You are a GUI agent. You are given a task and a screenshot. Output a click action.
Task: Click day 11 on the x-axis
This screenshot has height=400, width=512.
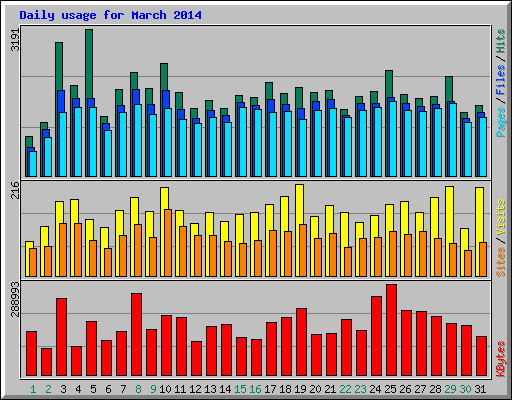pyautogui.click(x=180, y=389)
